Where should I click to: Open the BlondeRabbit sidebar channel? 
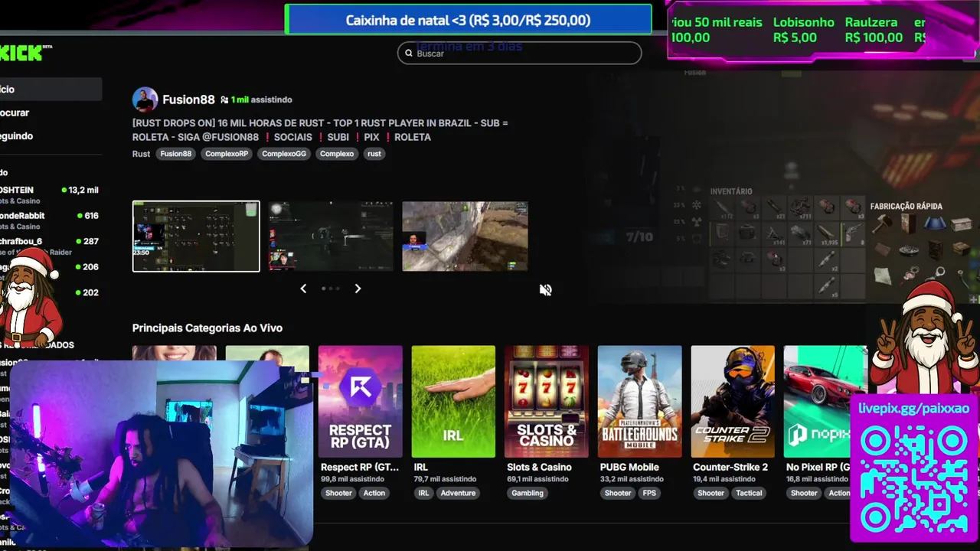(51, 220)
